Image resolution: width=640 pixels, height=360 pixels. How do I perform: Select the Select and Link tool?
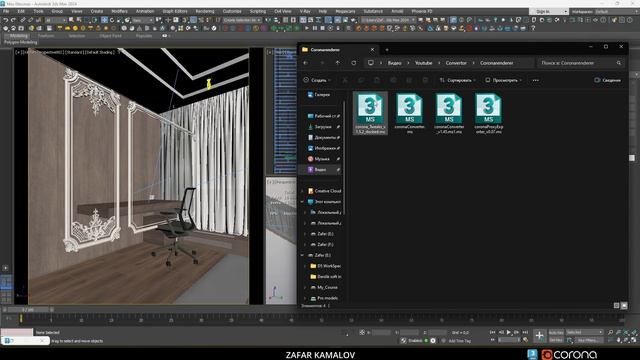23,20
